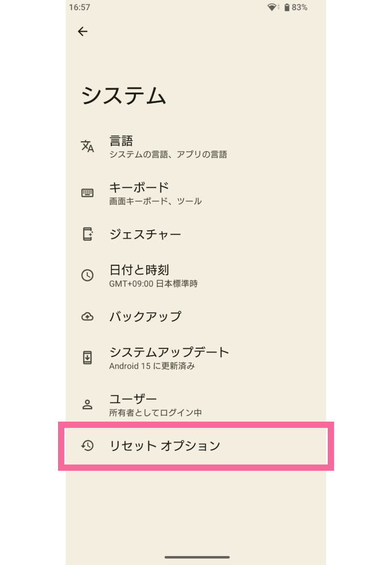Tap the Wi-Fi status bar icon
The width and height of the screenshot is (392, 565).
272,7
